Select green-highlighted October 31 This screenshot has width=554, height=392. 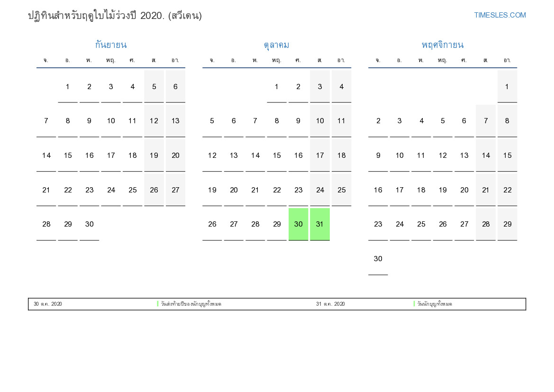(320, 224)
